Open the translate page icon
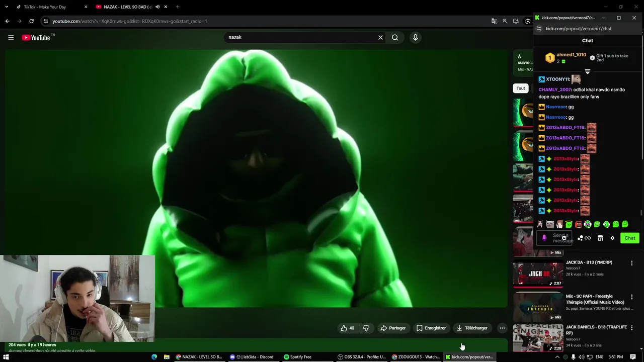 (494, 21)
